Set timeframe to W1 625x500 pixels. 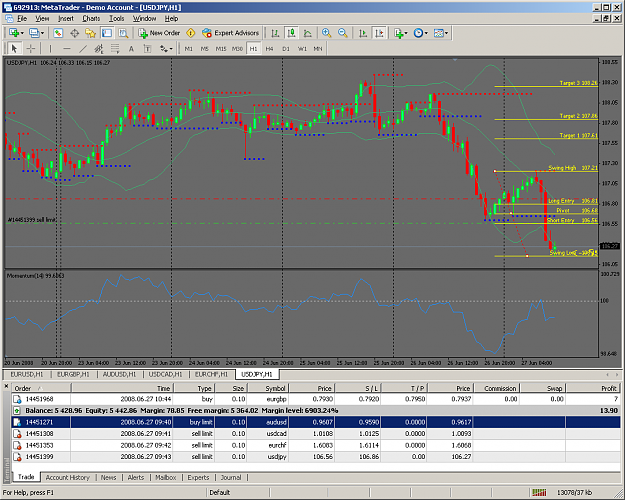click(x=302, y=49)
